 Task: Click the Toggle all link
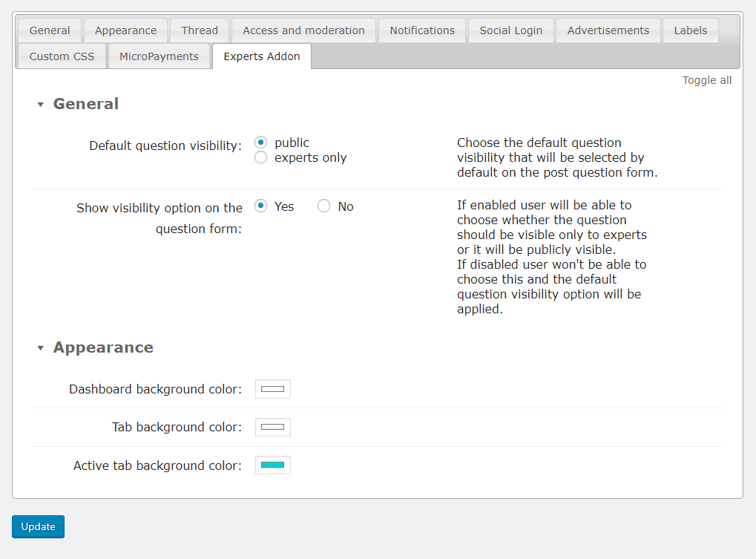[706, 80]
